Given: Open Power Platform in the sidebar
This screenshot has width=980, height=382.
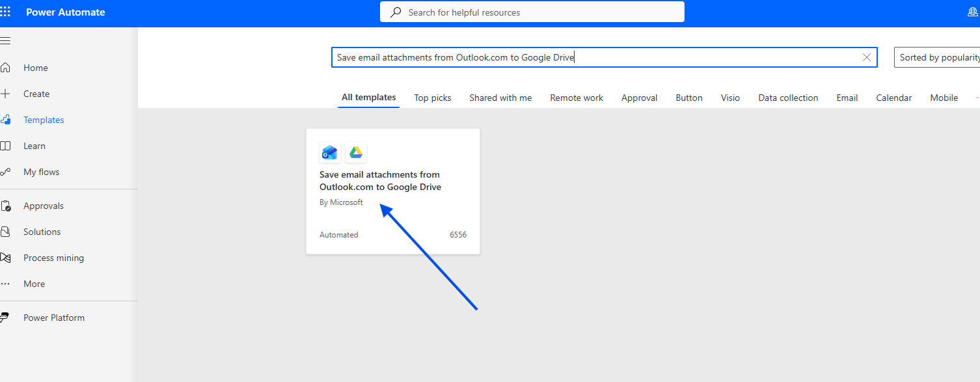Looking at the screenshot, I should (53, 318).
